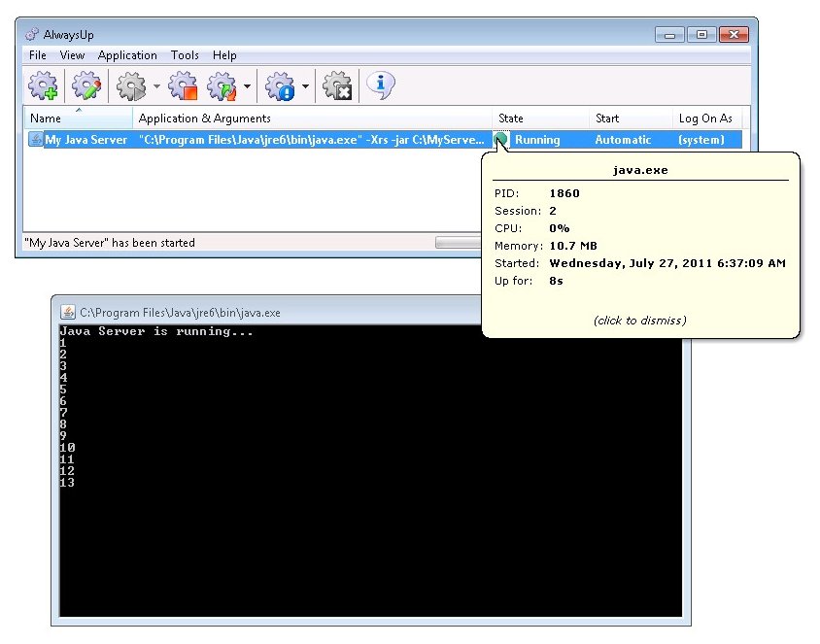The width and height of the screenshot is (820, 644).
Task: Click the Restart Application gear with curved arrows
Action: coord(222,85)
